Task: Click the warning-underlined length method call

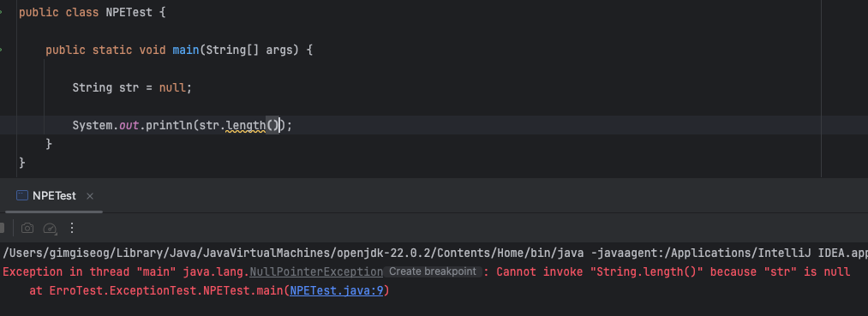Action: click(246, 126)
